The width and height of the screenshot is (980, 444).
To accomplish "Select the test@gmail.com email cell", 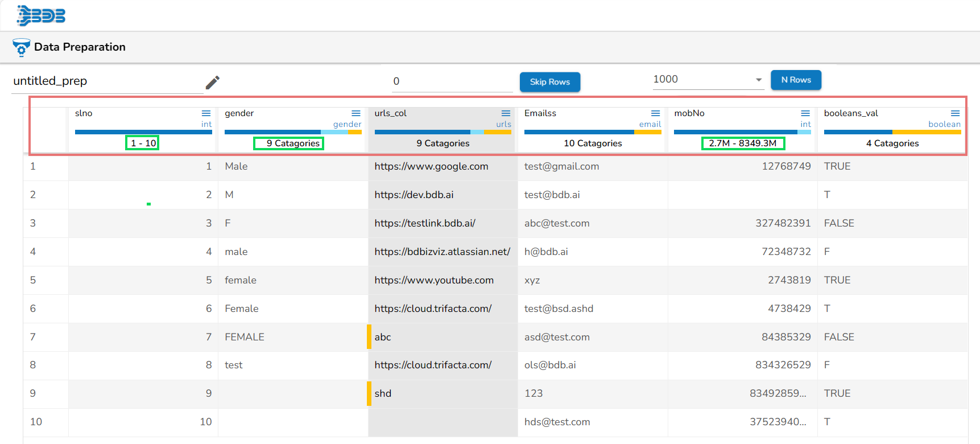I will pos(561,166).
